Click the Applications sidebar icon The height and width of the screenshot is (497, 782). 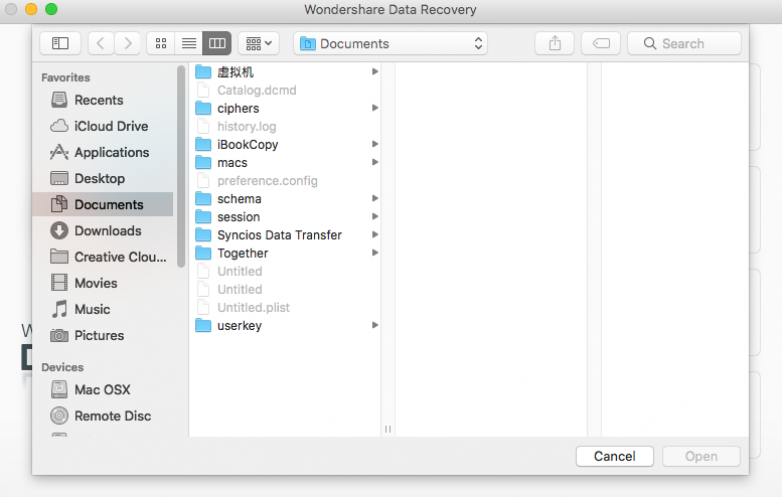coord(59,152)
